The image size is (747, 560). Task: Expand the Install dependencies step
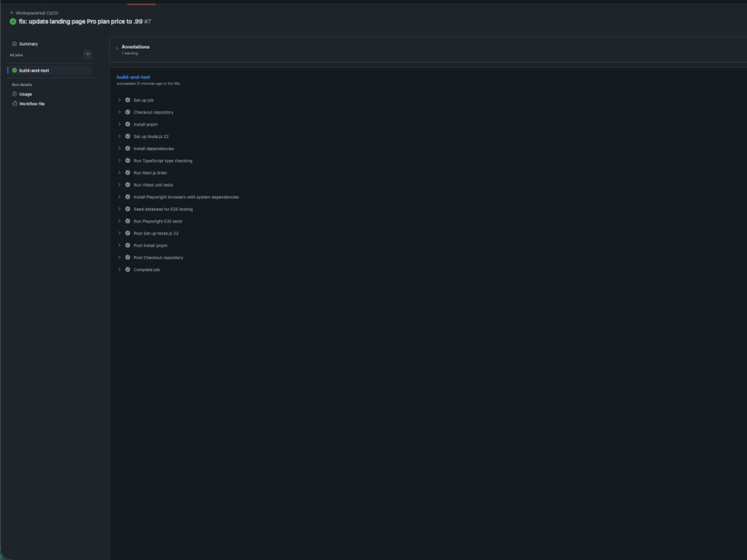[120, 149]
